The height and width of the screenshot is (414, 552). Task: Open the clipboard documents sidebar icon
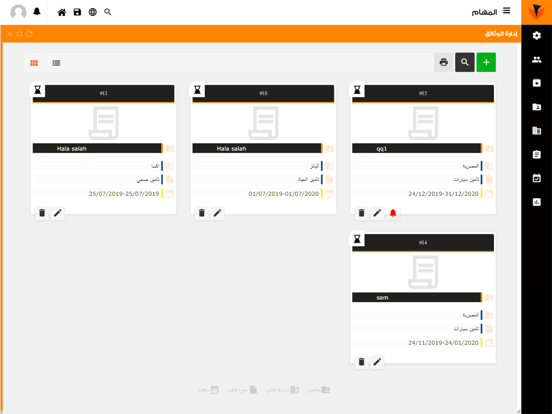(x=537, y=154)
